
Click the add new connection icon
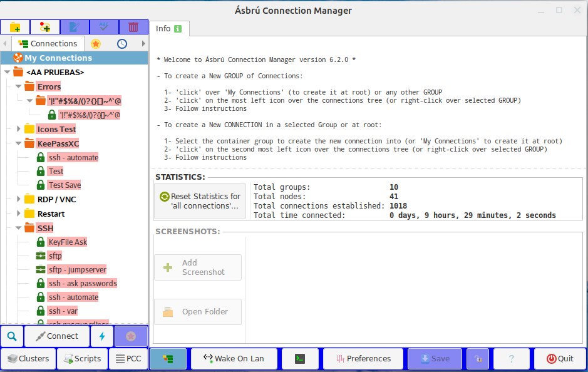(45, 27)
